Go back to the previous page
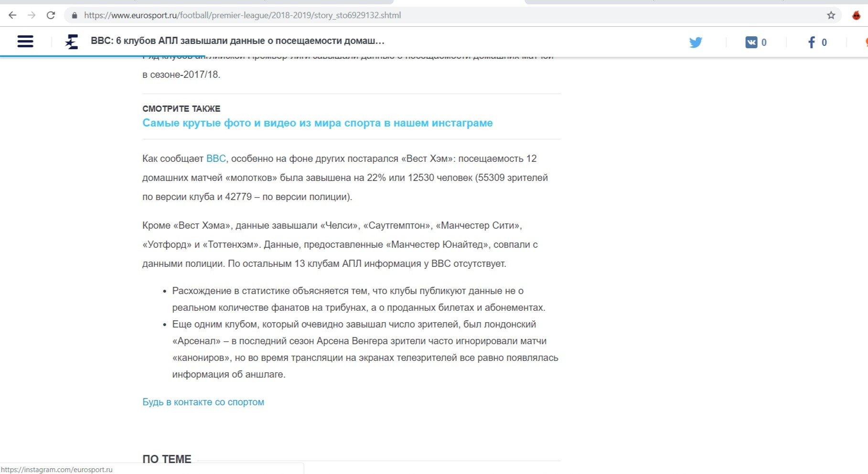The width and height of the screenshot is (868, 474). pyautogui.click(x=12, y=15)
